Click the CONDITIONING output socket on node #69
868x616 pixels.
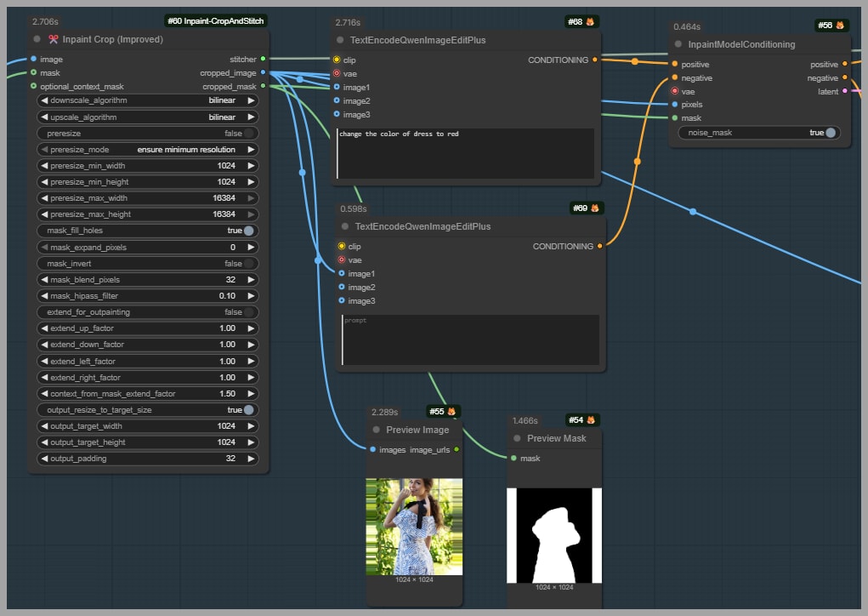[x=600, y=247]
